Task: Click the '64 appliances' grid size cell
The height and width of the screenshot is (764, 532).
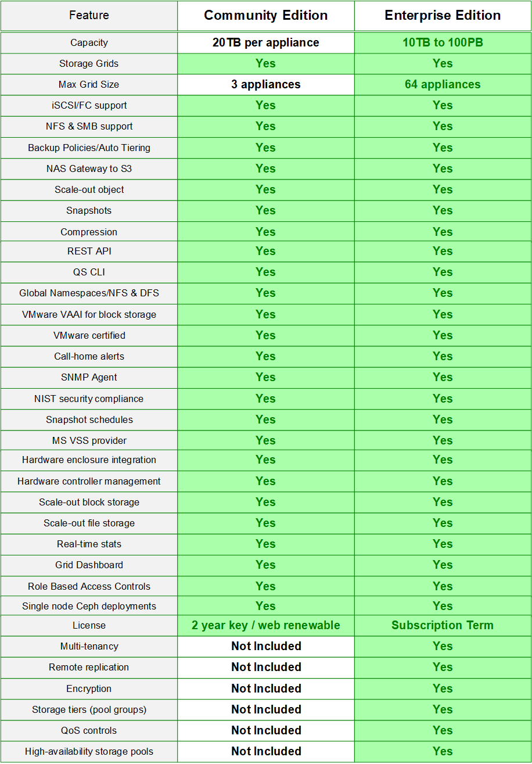Action: pos(443,84)
